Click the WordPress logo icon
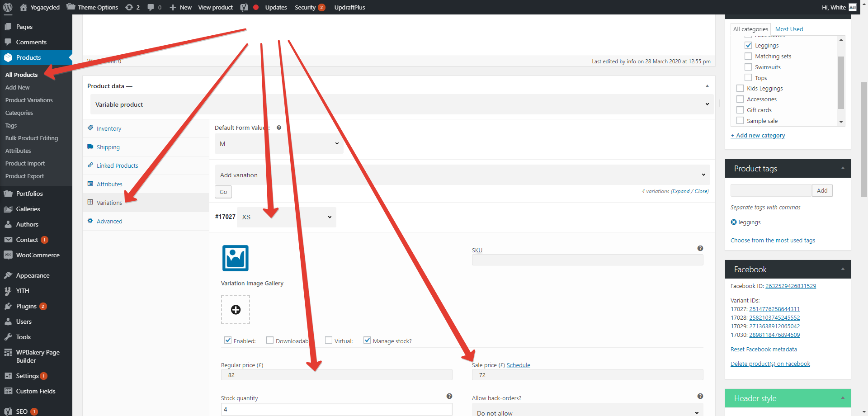 tap(8, 7)
